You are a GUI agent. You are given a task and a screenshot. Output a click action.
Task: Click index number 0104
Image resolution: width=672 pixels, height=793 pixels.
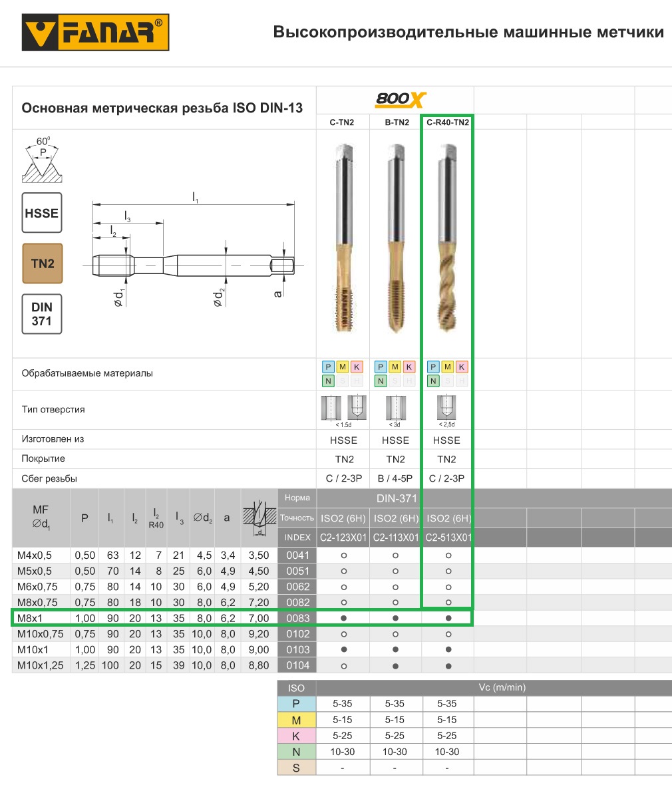click(298, 665)
